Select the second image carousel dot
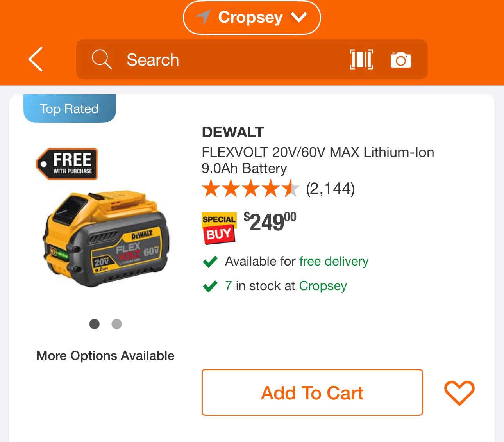 117,324
